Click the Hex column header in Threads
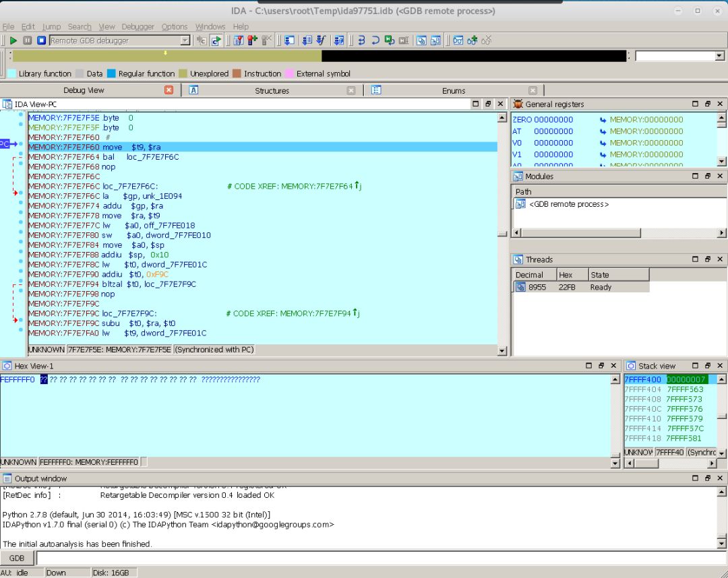728x578 pixels. pyautogui.click(x=573, y=275)
